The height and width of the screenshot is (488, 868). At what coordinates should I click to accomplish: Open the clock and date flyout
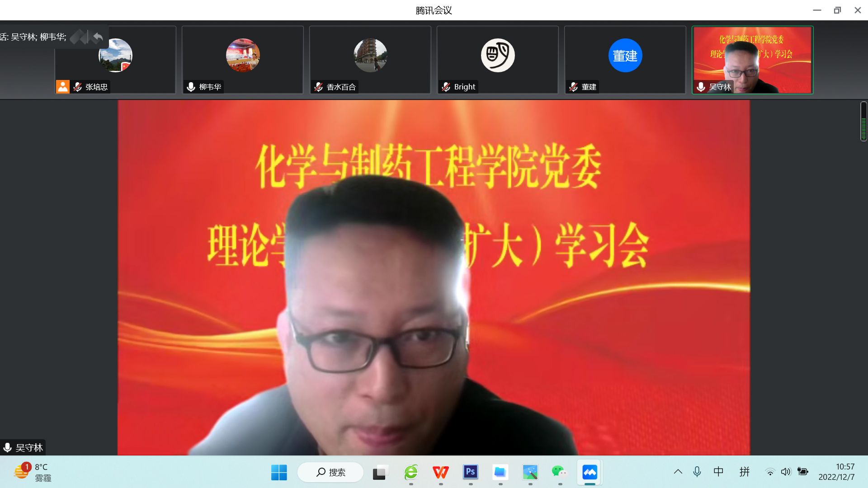836,472
